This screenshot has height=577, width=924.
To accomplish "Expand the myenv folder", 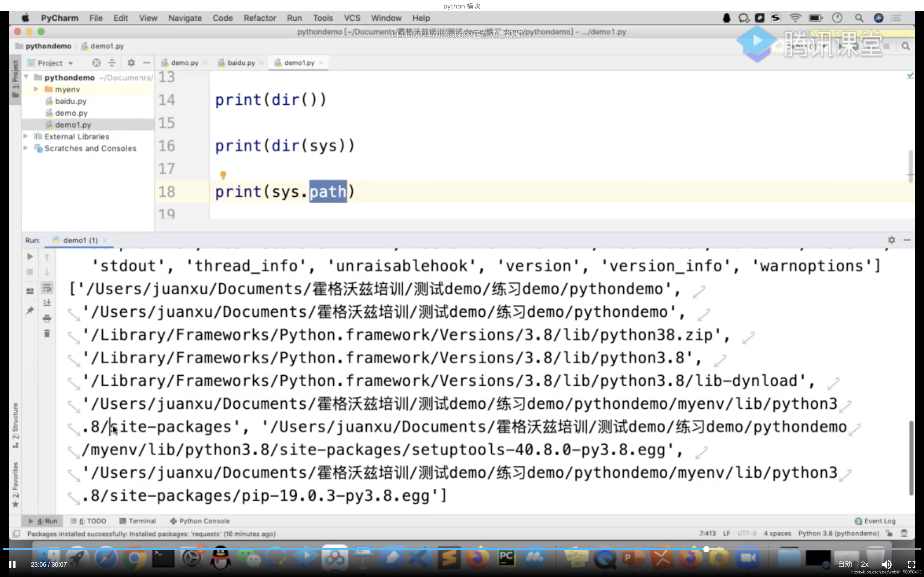I will 36,89.
